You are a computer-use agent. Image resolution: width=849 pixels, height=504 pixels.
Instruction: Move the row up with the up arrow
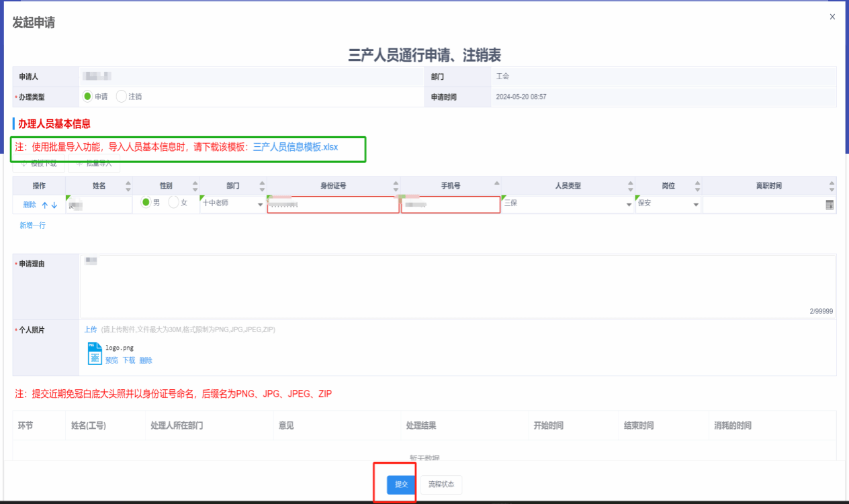pyautogui.click(x=45, y=205)
